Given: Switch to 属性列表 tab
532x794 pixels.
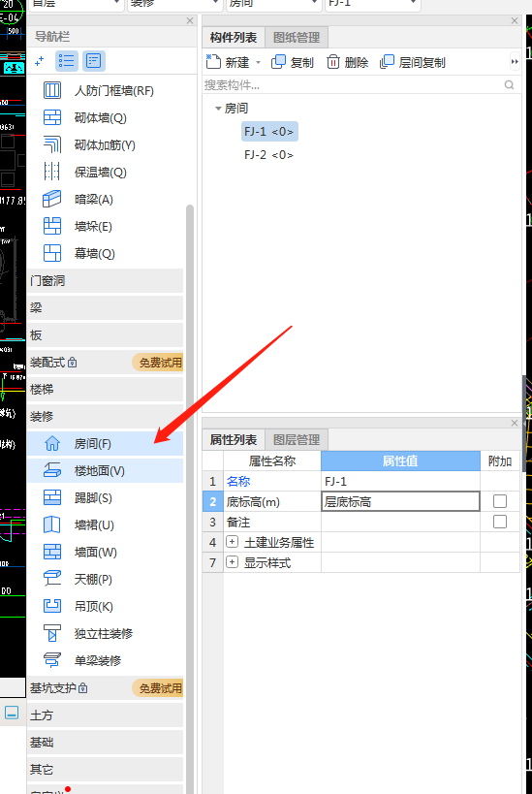Looking at the screenshot, I should pos(234,439).
